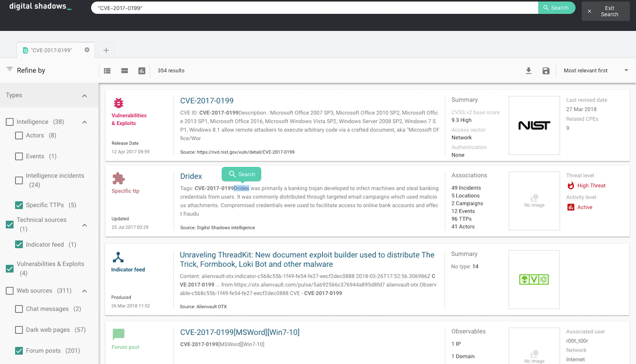
Task: Uncheck the Indicator feed checkbox
Action: [19, 244]
